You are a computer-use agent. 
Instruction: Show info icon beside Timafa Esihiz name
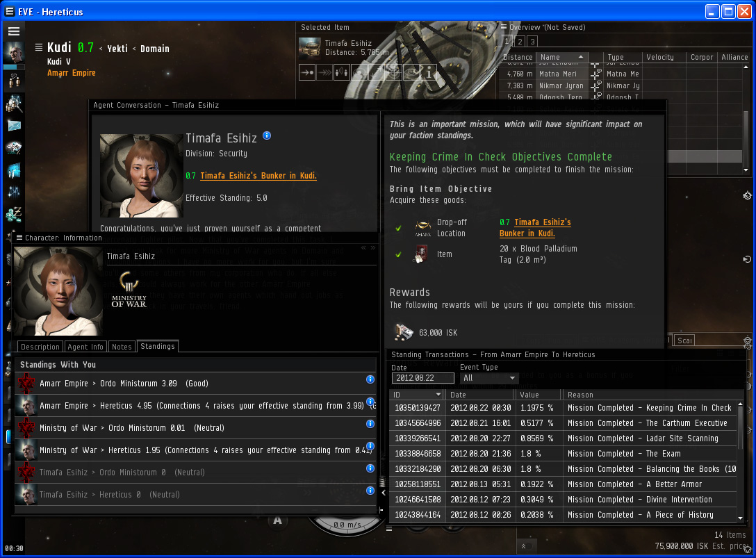pos(267,136)
